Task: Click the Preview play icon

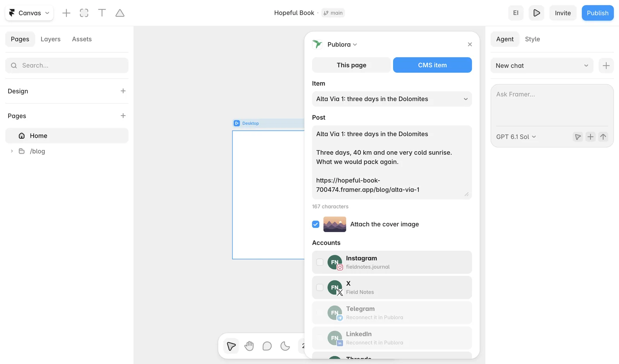Action: [537, 13]
